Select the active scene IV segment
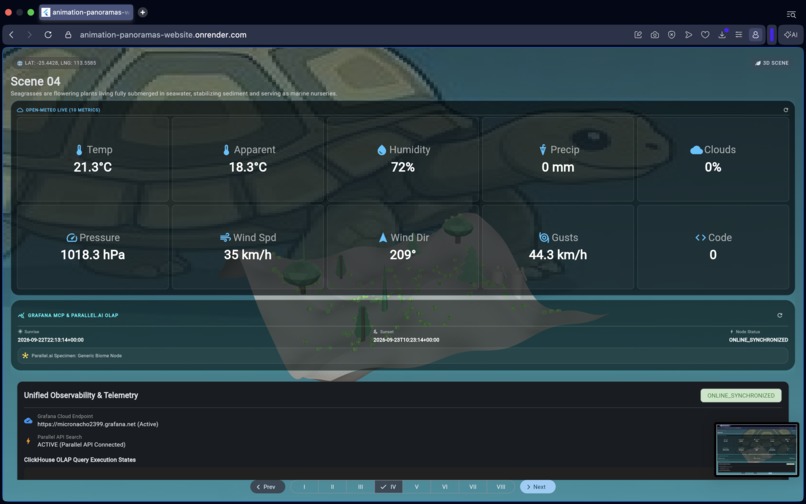 coord(389,487)
